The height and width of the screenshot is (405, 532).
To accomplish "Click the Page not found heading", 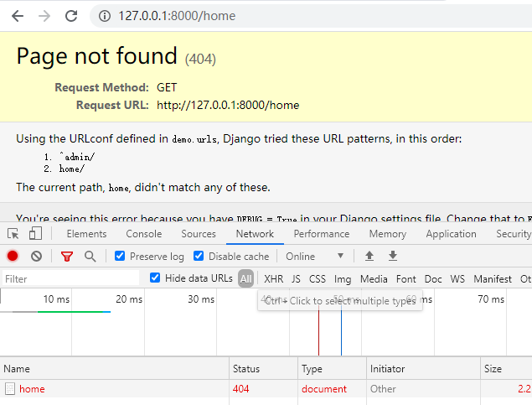I will (x=96, y=56).
